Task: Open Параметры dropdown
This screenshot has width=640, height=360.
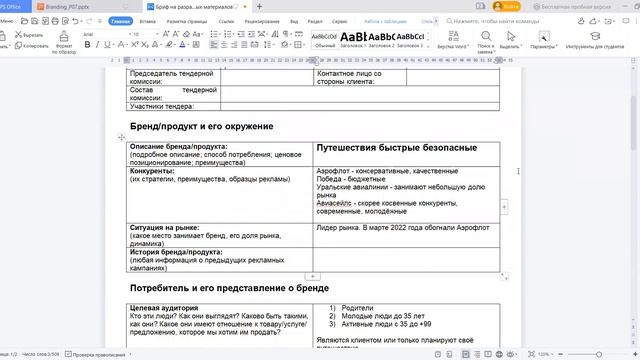Action: [544, 40]
